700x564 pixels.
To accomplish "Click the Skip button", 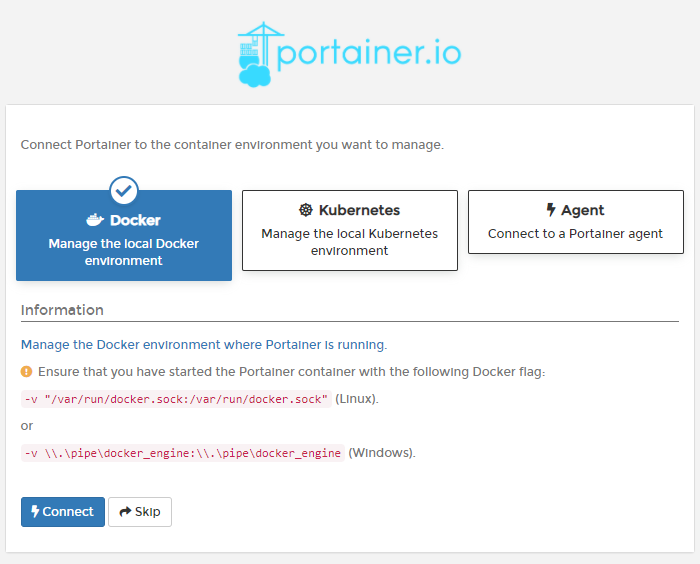I will [140, 512].
